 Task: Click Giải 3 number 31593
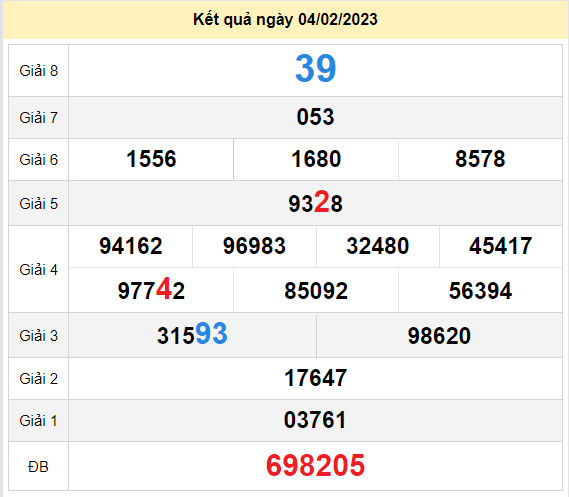(x=192, y=334)
